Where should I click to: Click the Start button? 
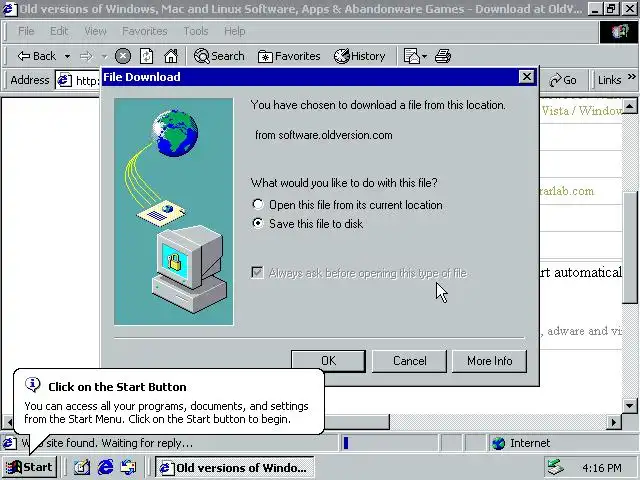pos(30,467)
